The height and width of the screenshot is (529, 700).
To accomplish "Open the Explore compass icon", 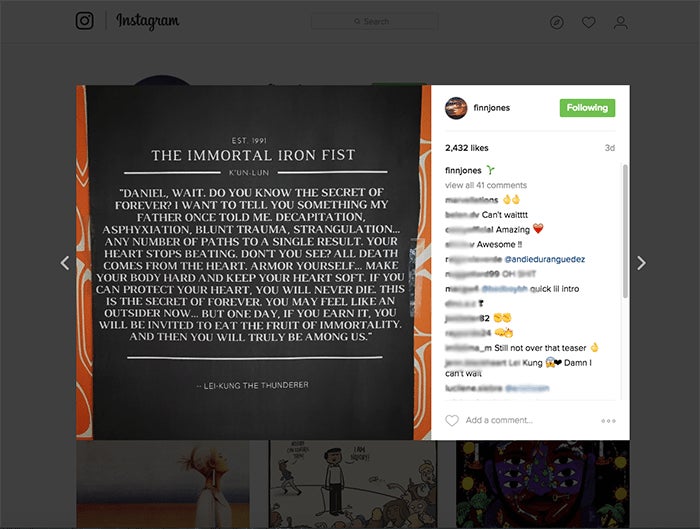I will pyautogui.click(x=556, y=22).
